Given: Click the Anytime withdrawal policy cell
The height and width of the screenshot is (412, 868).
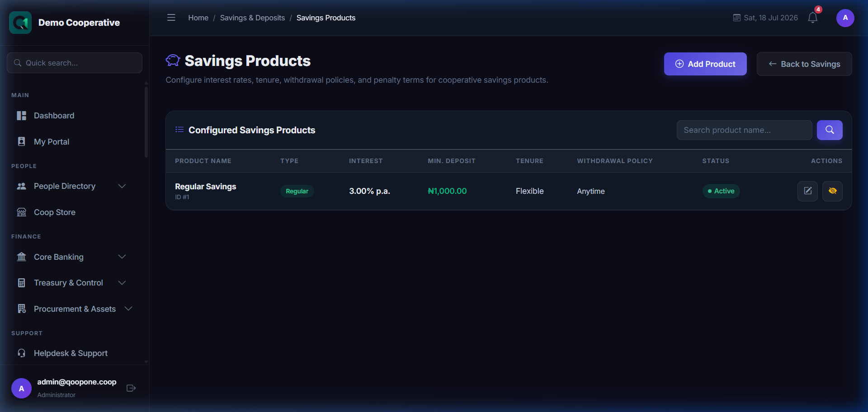Looking at the screenshot, I should 590,191.
